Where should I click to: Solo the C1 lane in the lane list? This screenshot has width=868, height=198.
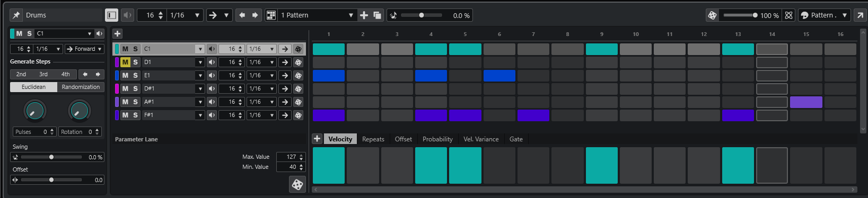135,49
